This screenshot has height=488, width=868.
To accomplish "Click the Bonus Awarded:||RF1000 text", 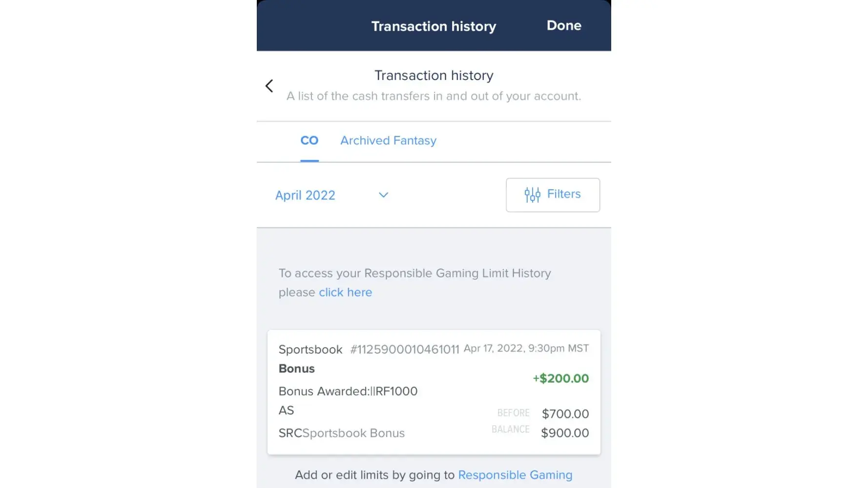I will pyautogui.click(x=348, y=391).
